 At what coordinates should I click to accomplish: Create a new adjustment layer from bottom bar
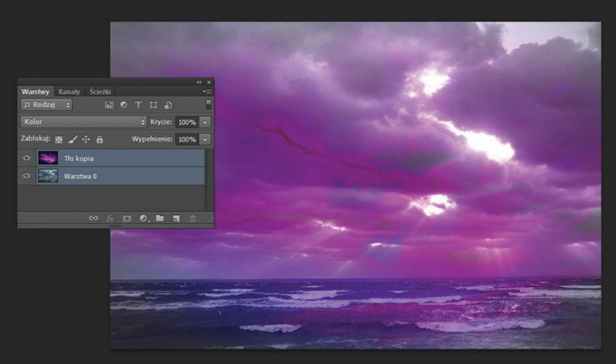(143, 218)
